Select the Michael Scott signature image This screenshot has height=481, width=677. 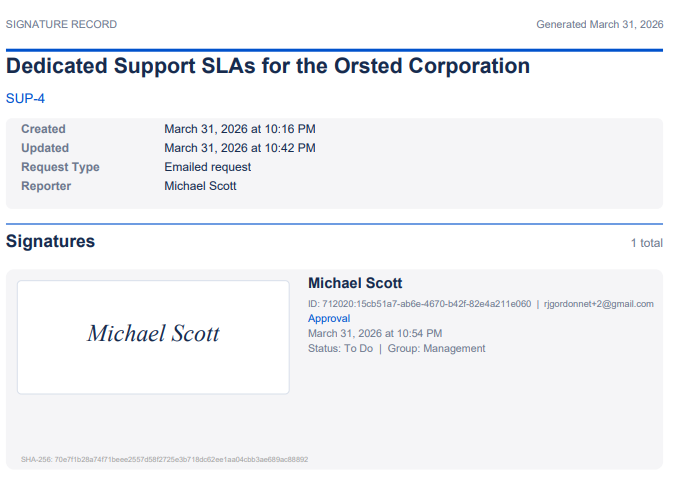(153, 337)
